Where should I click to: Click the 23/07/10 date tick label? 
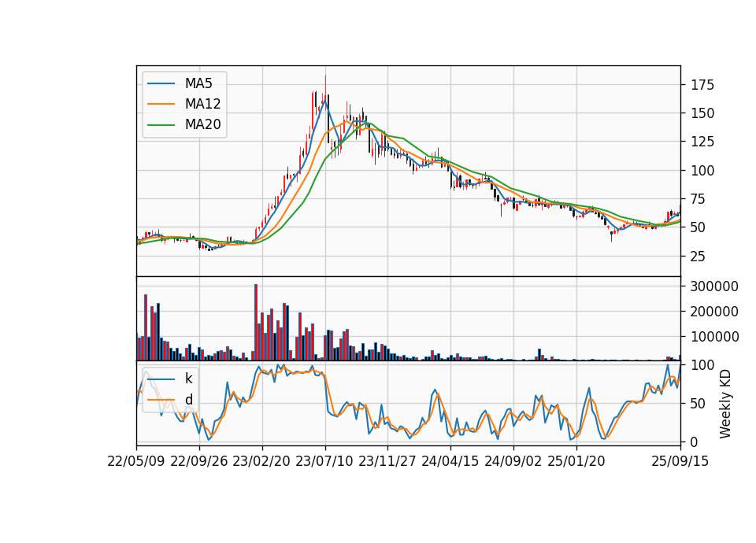tap(324, 461)
